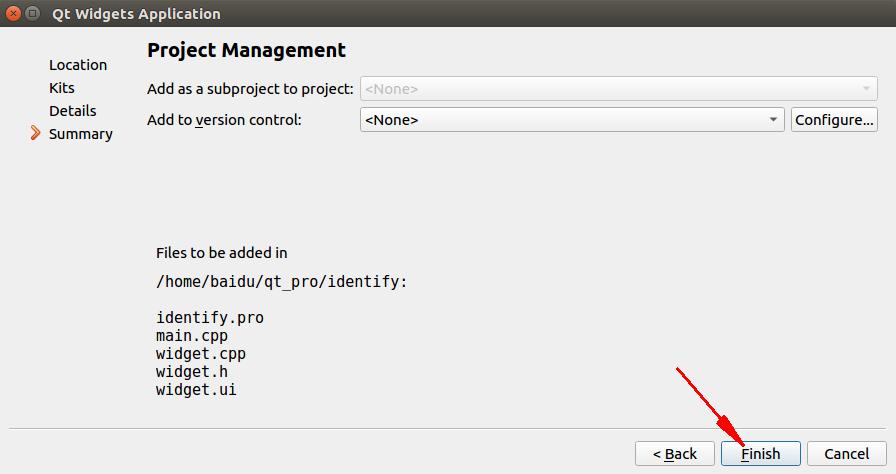Click widget.ui in the file list
Viewport: 896px width, 474px height.
click(196, 390)
